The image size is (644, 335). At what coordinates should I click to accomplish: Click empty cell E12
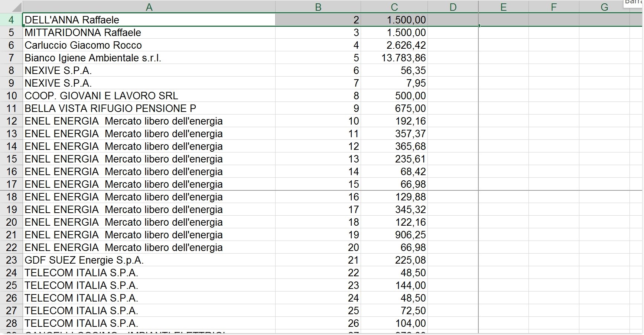pyautogui.click(x=504, y=121)
